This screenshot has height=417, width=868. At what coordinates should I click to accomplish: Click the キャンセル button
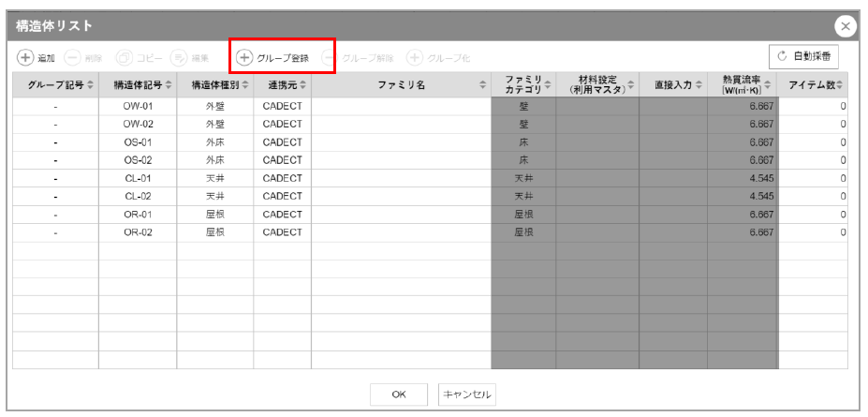(466, 395)
